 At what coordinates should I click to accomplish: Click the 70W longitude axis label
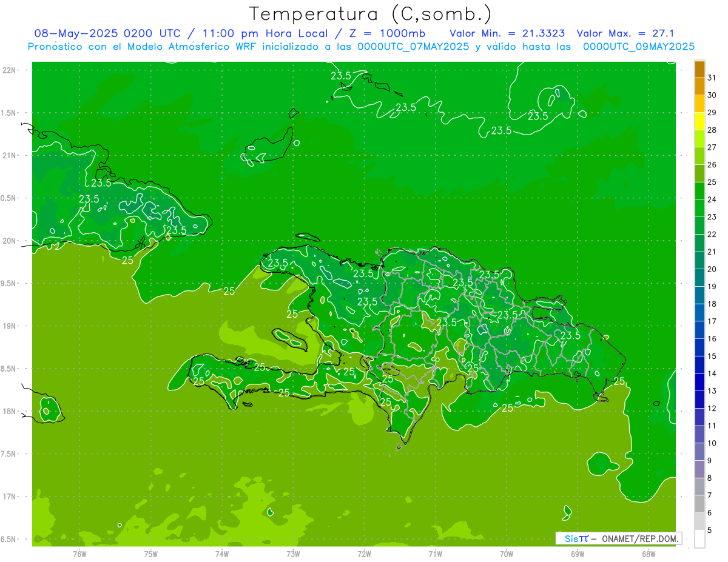click(x=506, y=554)
